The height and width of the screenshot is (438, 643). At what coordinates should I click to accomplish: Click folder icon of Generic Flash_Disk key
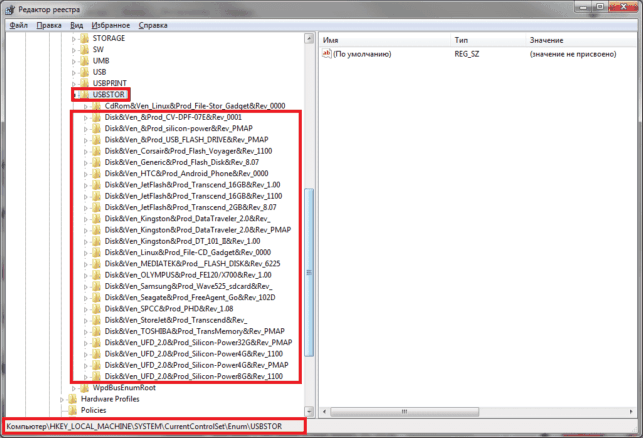click(96, 162)
